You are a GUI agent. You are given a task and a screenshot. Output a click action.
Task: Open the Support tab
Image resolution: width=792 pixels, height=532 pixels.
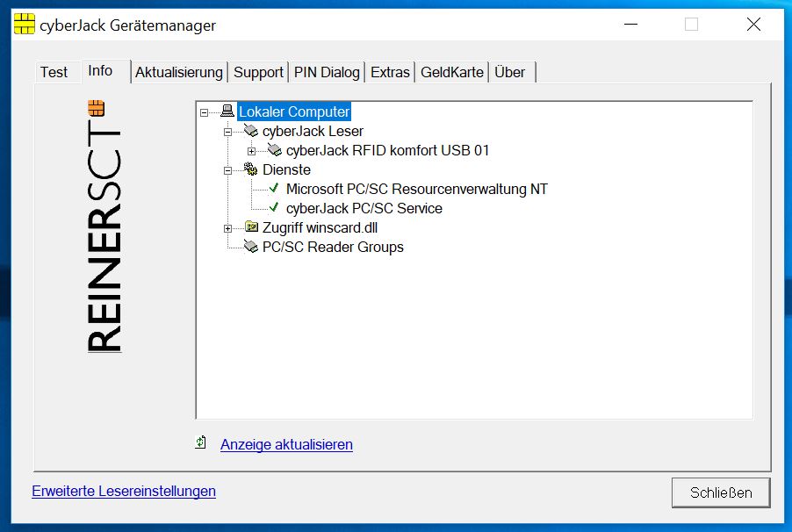258,72
